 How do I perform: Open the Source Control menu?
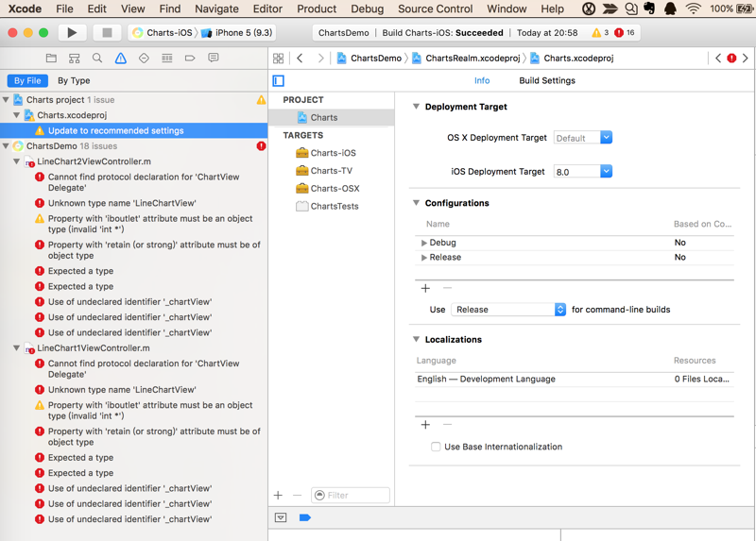pyautogui.click(x=435, y=8)
